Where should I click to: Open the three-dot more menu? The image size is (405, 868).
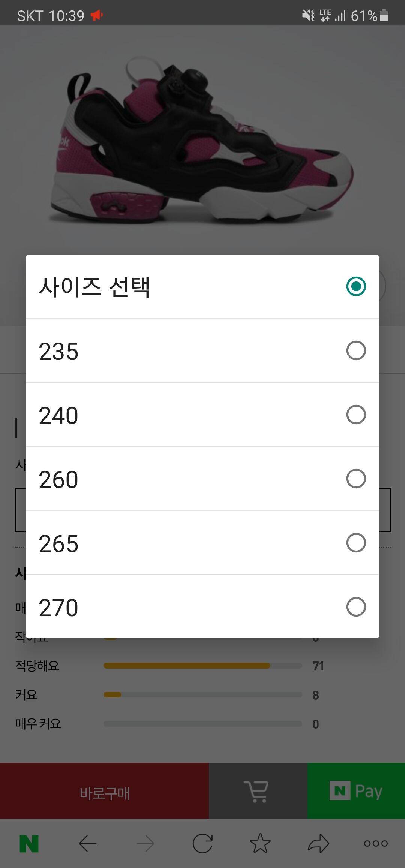click(x=376, y=844)
